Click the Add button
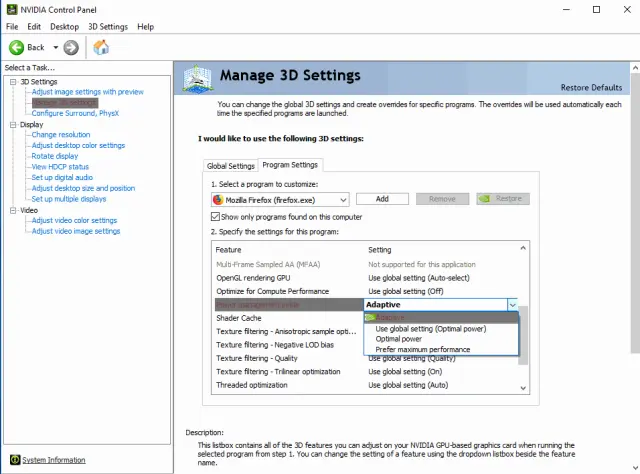This screenshot has height=474, width=640. (x=381, y=199)
